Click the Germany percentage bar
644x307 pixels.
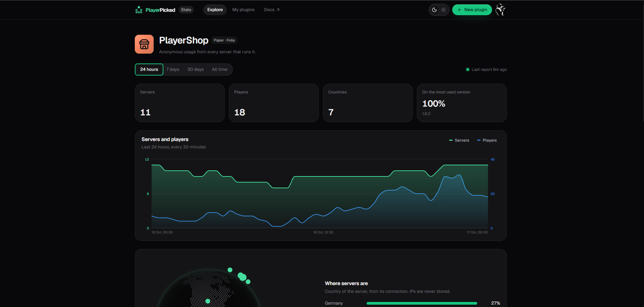422,303
